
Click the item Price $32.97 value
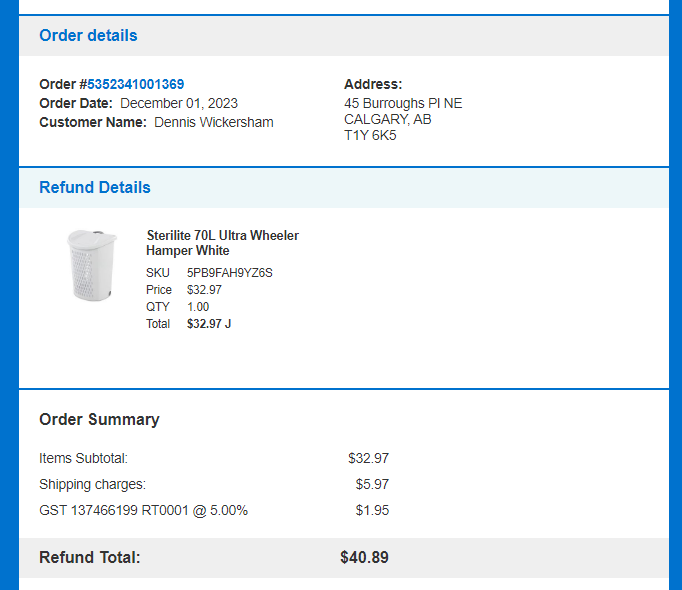click(204, 290)
